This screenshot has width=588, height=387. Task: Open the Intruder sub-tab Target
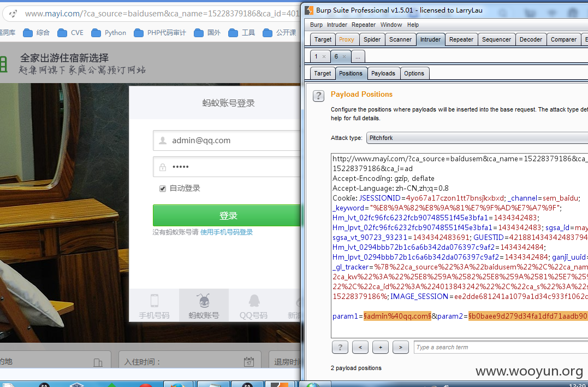coord(322,74)
